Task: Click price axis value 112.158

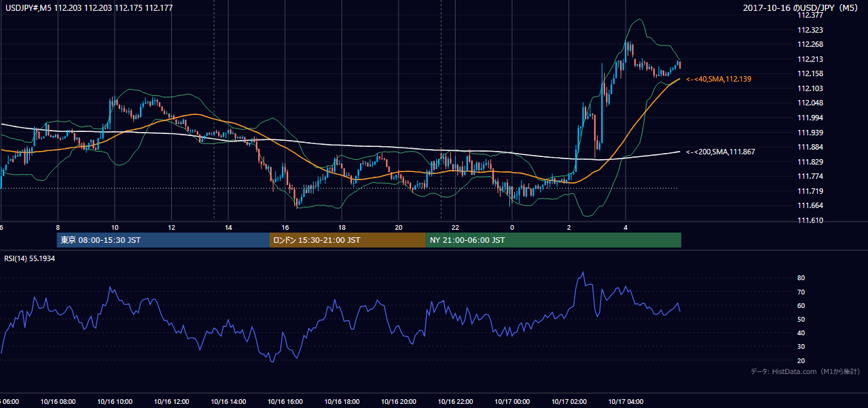Action: pyautogui.click(x=810, y=73)
